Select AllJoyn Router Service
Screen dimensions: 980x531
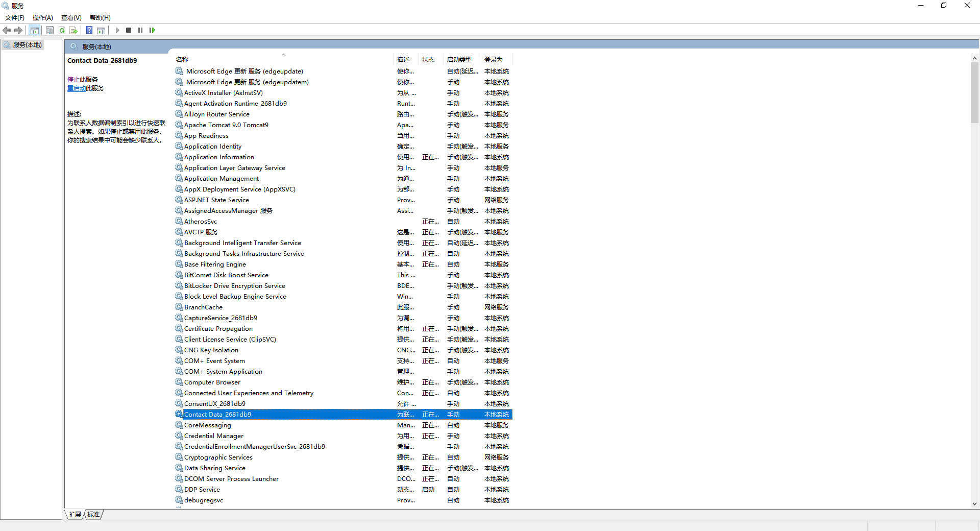[343, 114]
